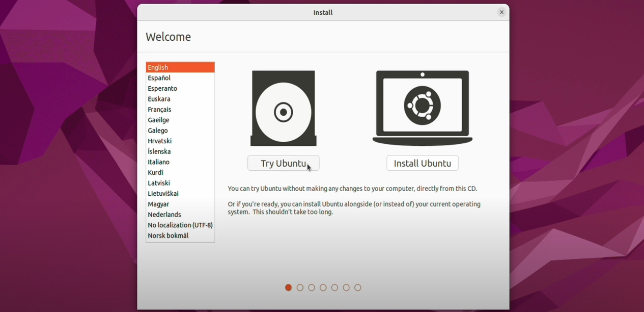Pick Gaeilge from the language list

pos(180,120)
